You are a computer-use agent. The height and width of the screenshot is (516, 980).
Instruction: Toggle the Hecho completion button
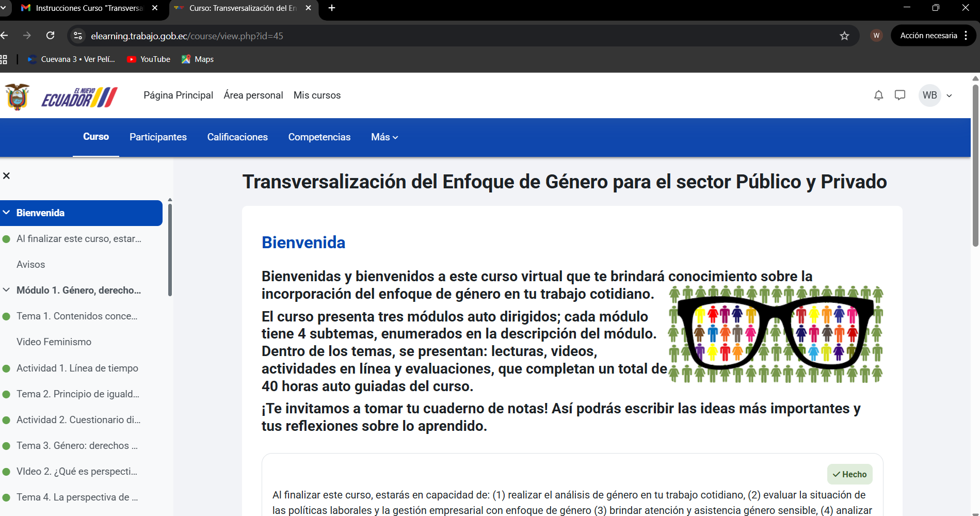[849, 474]
